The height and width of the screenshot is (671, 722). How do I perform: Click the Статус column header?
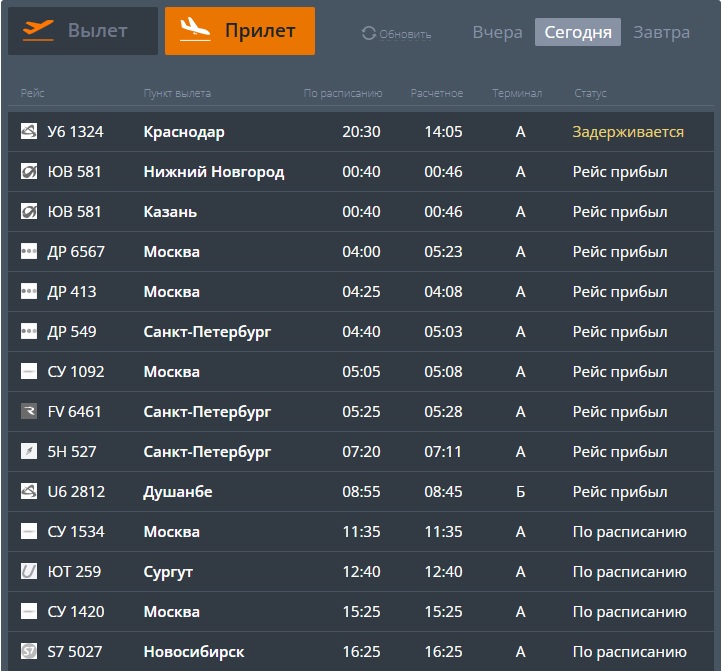590,93
